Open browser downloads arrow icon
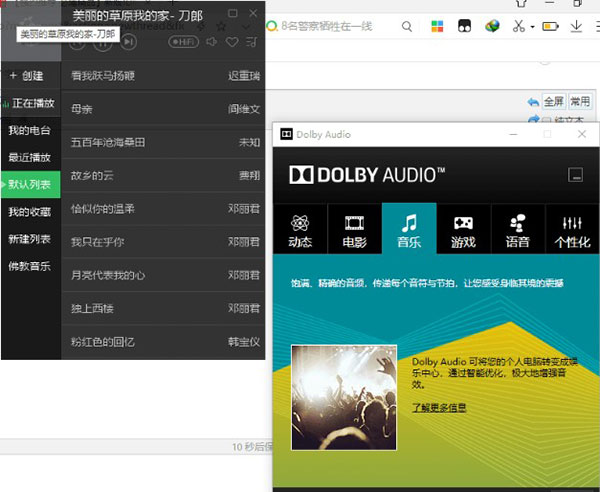600x492 pixels. (576, 26)
